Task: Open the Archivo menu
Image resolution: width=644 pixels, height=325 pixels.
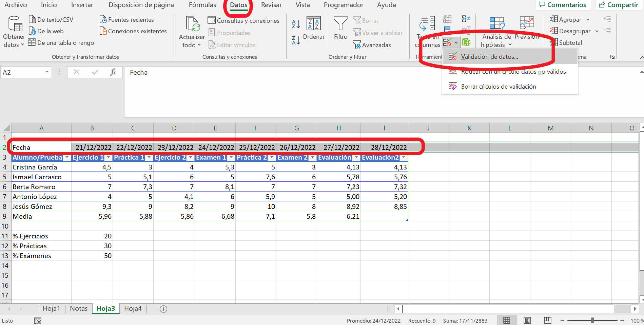Action: tap(16, 5)
